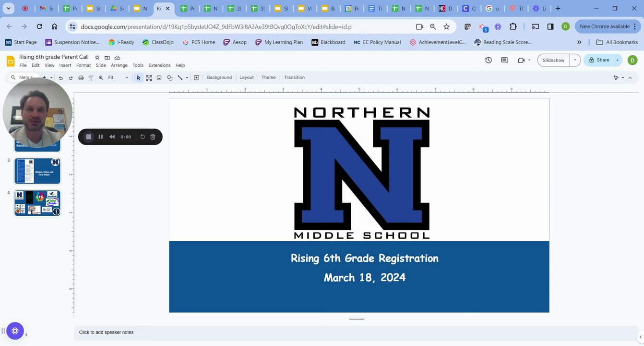The image size is (644, 346).
Task: Collapse the filmstrip arrow at bottom left
Action: 26,335
